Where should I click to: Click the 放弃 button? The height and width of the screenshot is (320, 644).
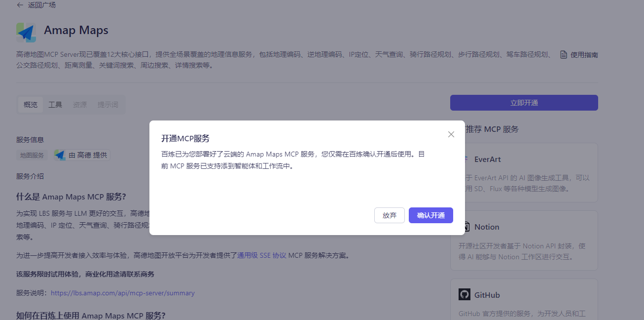[x=389, y=215]
